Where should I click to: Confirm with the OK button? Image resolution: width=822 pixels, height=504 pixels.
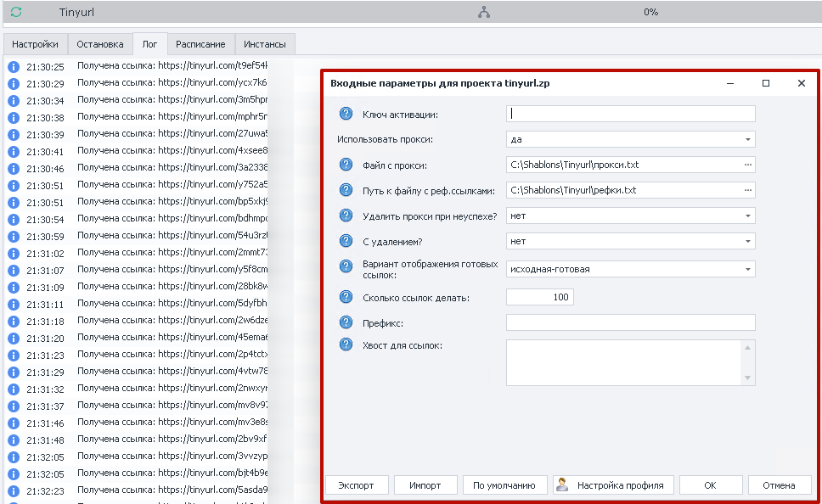click(711, 485)
